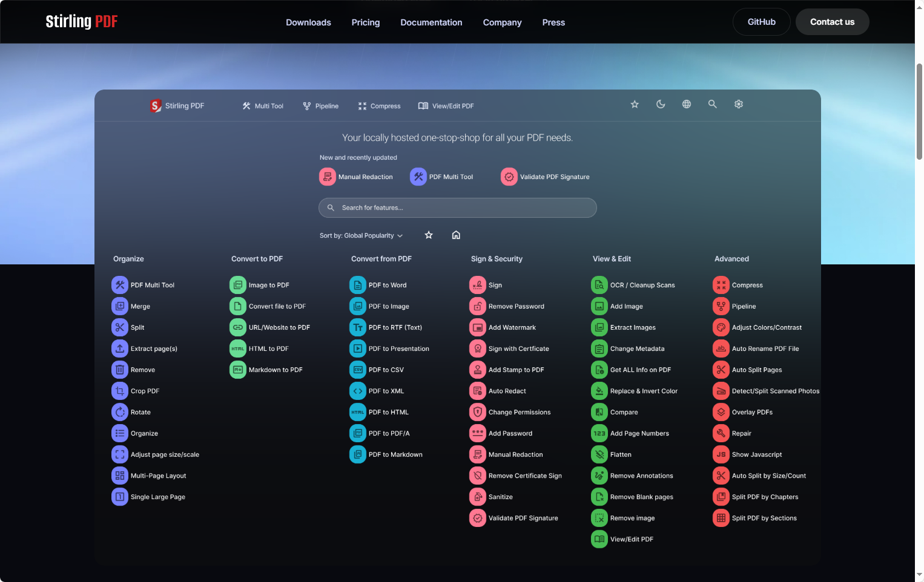
Task: Open the PDF to Word icon
Action: 358,285
